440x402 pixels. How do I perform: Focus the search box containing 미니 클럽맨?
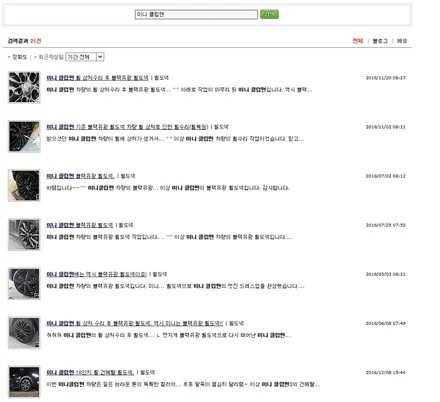196,14
